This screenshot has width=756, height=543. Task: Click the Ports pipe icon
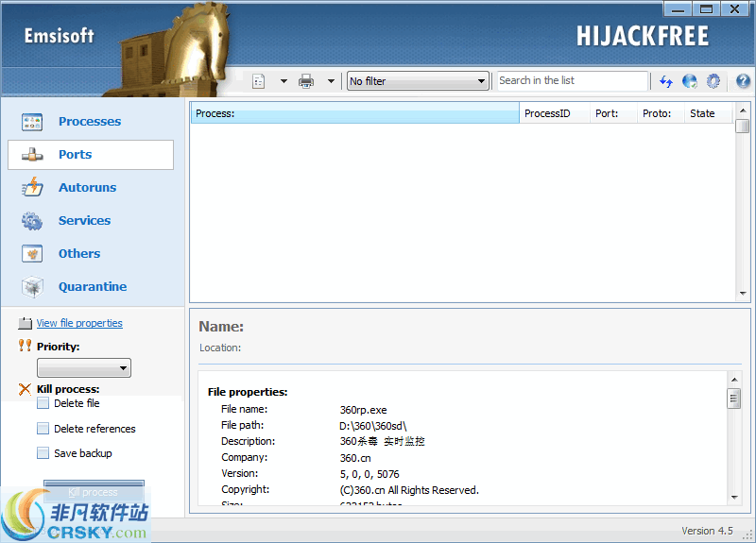point(32,155)
